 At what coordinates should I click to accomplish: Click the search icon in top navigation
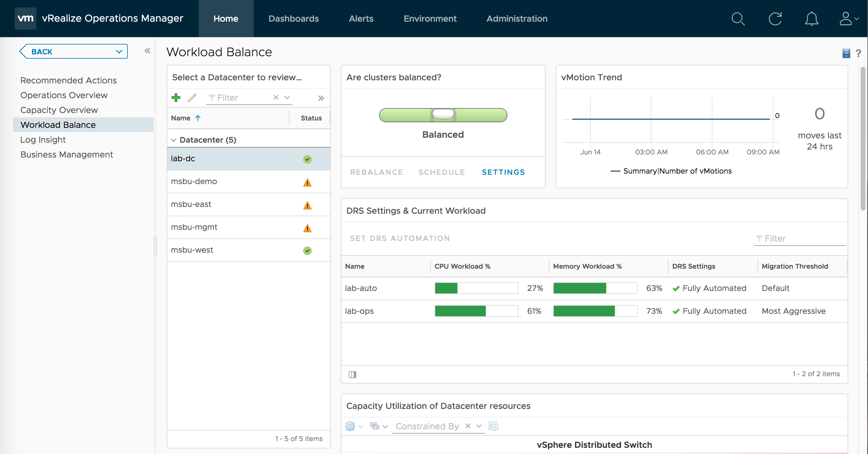(x=738, y=18)
